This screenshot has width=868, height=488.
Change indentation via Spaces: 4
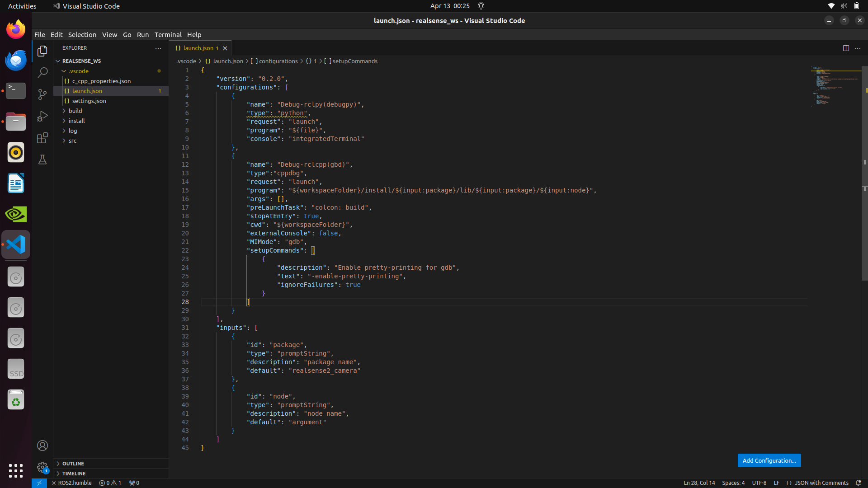pyautogui.click(x=733, y=483)
